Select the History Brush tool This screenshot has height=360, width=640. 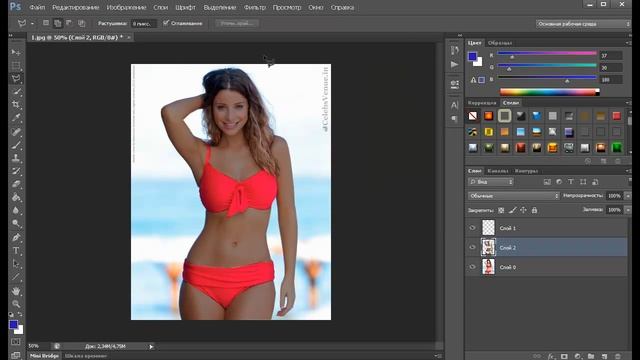16,171
